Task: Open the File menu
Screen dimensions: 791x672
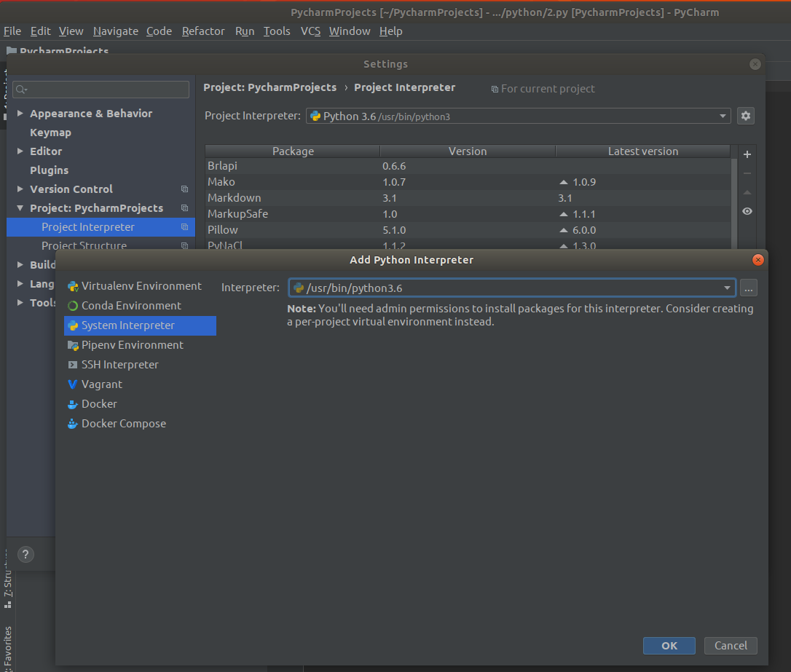Action: tap(12, 31)
